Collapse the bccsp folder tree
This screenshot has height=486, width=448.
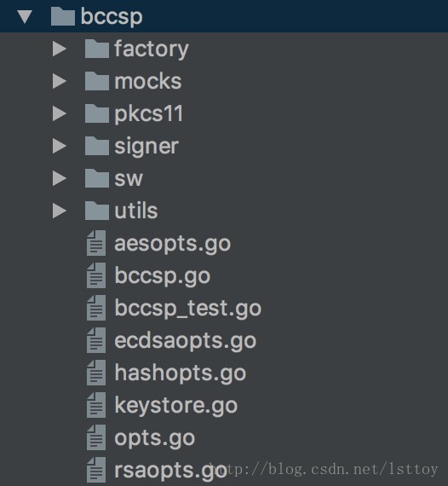click(x=25, y=17)
